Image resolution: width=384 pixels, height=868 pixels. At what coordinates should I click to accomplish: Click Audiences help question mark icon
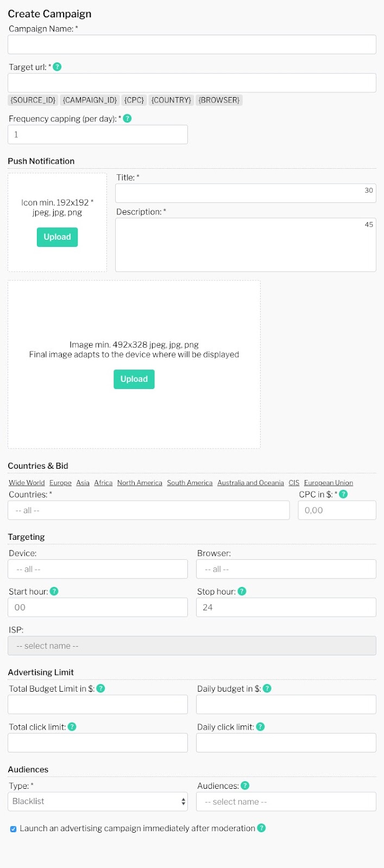pyautogui.click(x=245, y=786)
